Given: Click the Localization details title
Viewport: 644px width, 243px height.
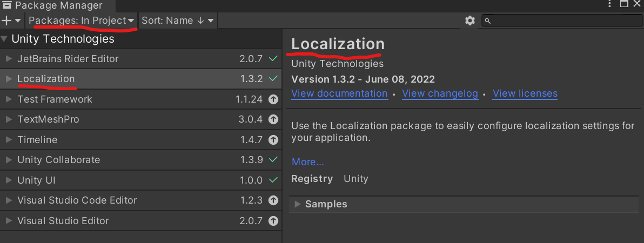Looking at the screenshot, I should click(x=338, y=44).
